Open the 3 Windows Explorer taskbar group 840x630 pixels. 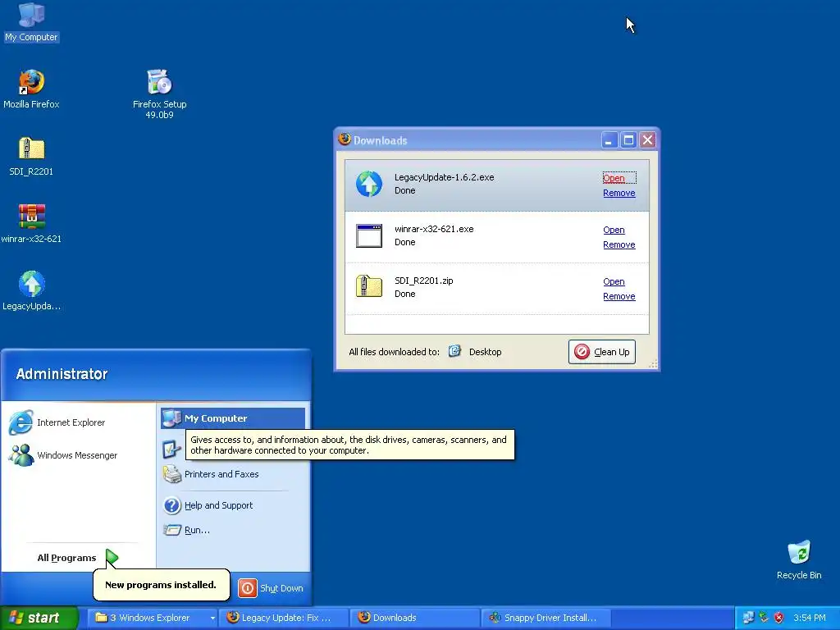point(152,618)
